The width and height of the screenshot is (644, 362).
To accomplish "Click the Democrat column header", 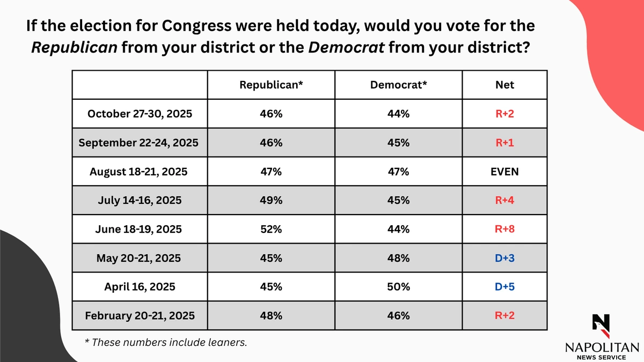I will coord(398,85).
